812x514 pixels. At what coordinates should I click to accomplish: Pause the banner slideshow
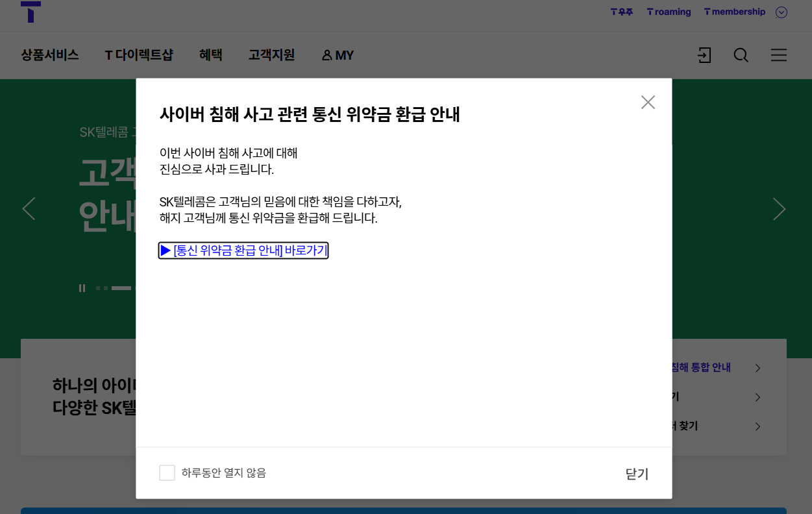point(82,288)
